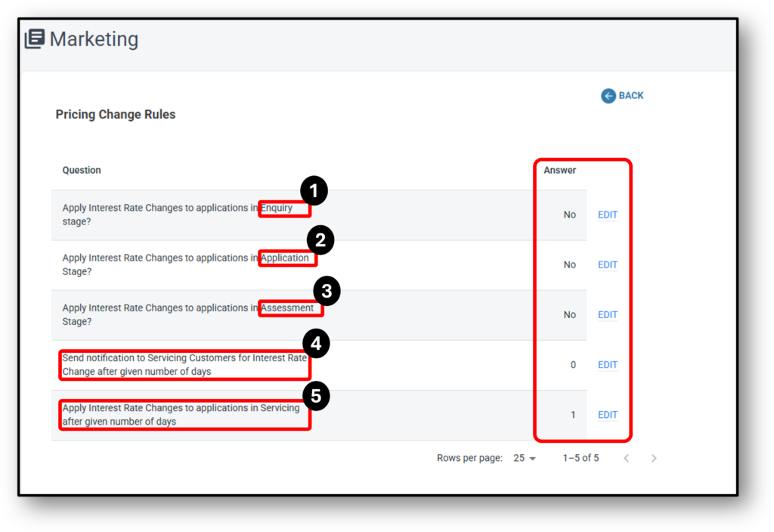Go to next page chevron arrow
Viewport: 774px width, 532px height.
click(x=654, y=458)
